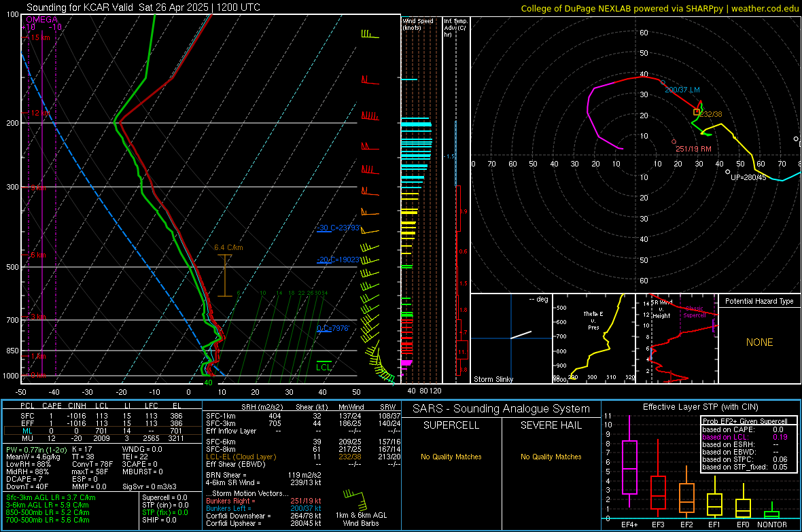Select the SFC parcel row

coord(103,416)
